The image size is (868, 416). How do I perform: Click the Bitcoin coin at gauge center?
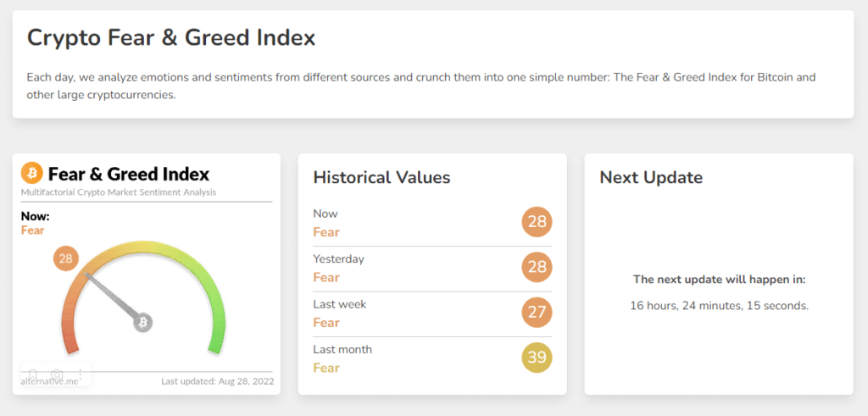click(x=143, y=322)
